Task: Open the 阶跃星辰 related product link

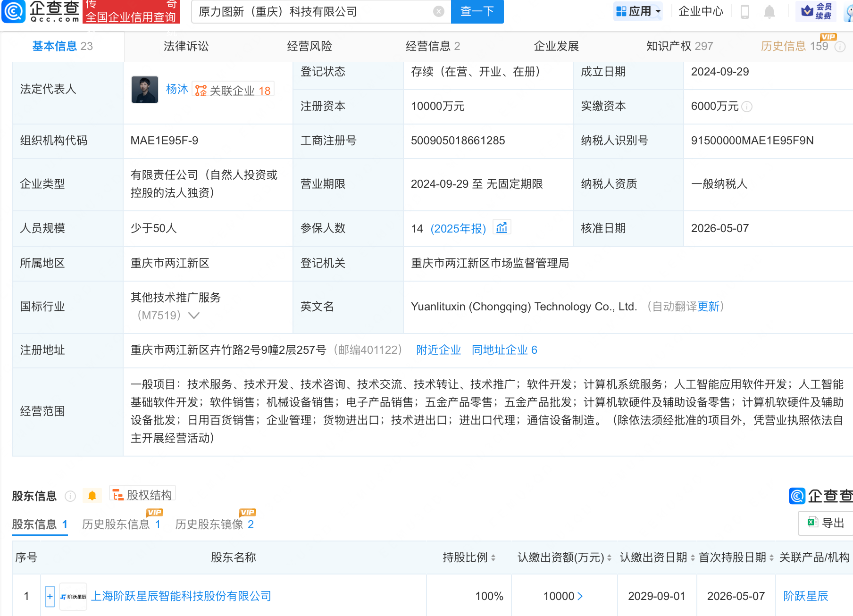Action: tap(806, 596)
